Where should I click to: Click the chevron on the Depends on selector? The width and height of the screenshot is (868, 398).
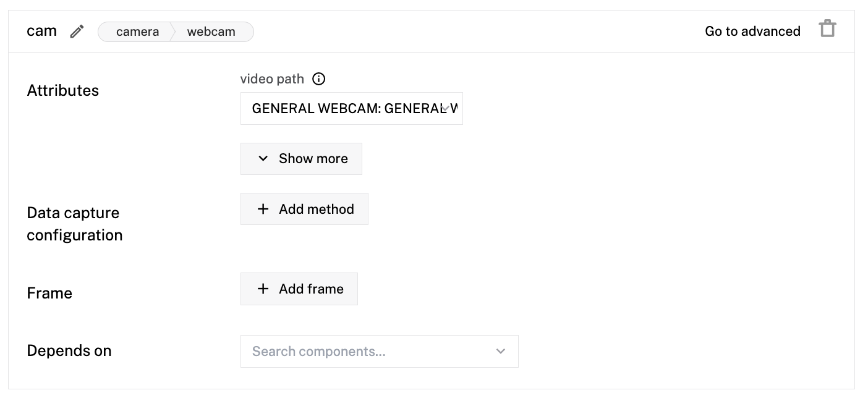pyautogui.click(x=501, y=351)
